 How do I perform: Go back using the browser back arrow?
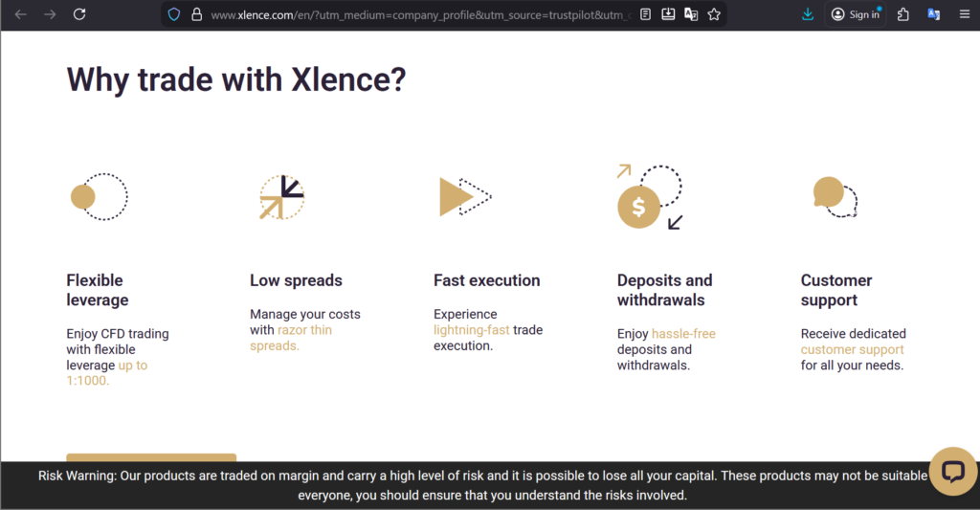point(21,14)
